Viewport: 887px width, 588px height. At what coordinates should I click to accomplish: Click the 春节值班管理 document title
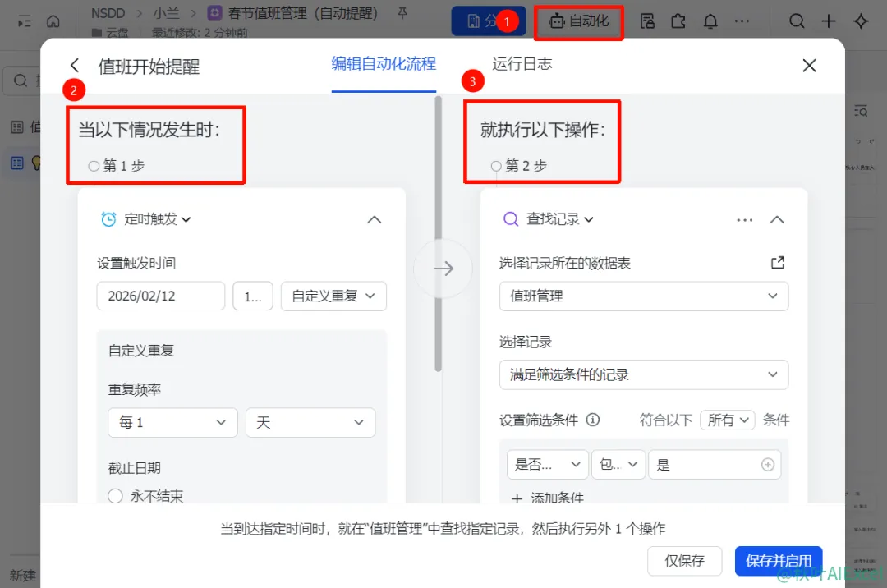[x=302, y=12]
